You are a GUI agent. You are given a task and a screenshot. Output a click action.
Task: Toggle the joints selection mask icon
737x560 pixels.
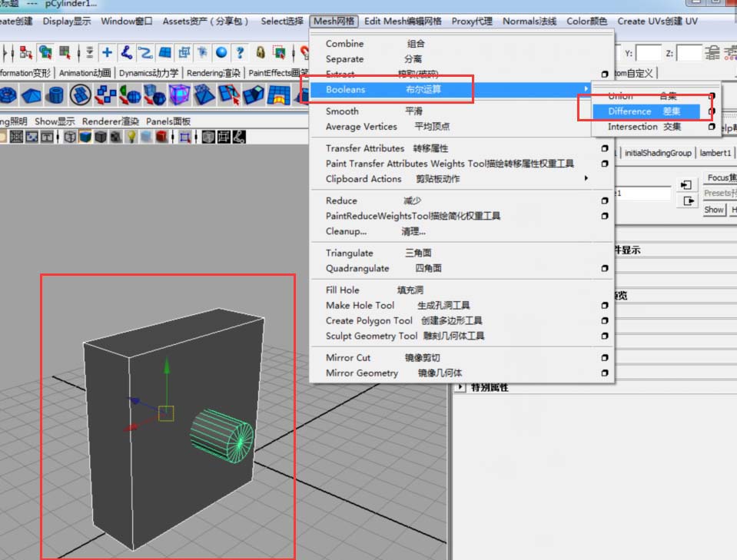coord(127,52)
